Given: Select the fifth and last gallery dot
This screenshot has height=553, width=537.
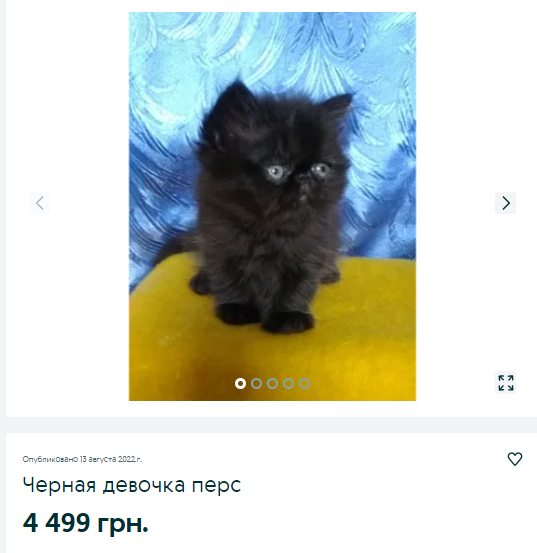Looking at the screenshot, I should 304,383.
